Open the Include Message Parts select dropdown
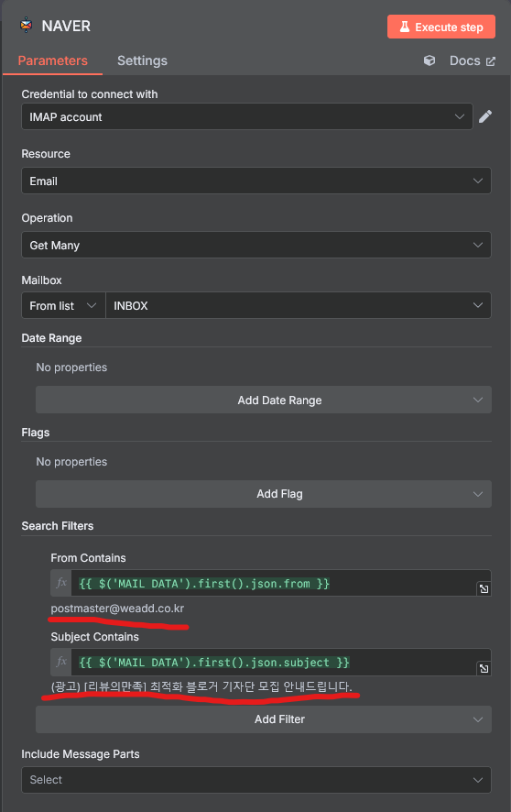Screen dimensions: 511x812 click(256, 780)
